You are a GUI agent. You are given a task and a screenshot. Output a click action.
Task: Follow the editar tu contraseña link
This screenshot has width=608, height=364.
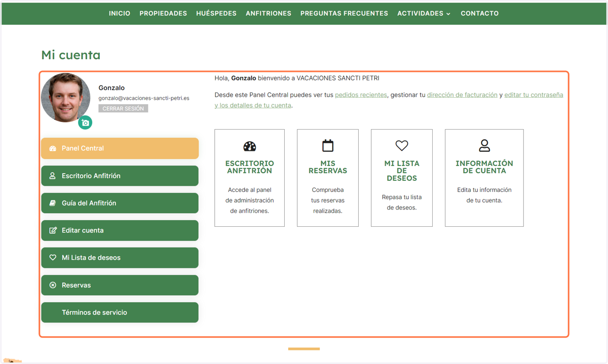pyautogui.click(x=534, y=95)
